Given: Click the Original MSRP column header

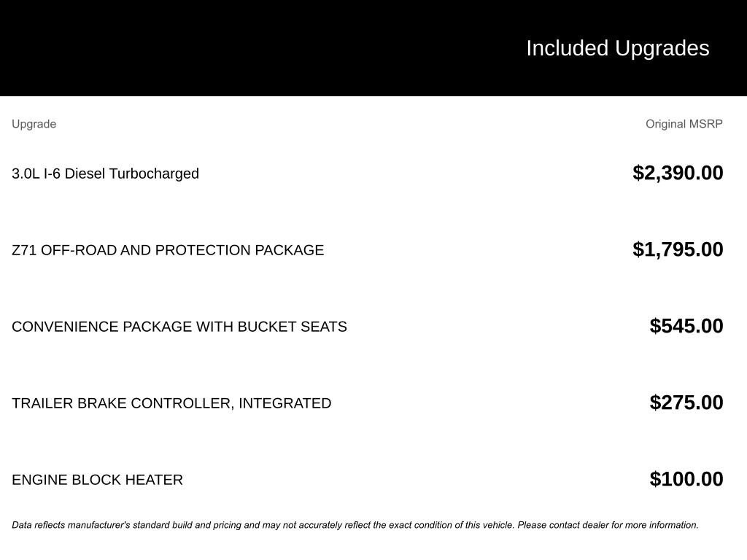Looking at the screenshot, I should point(684,124).
